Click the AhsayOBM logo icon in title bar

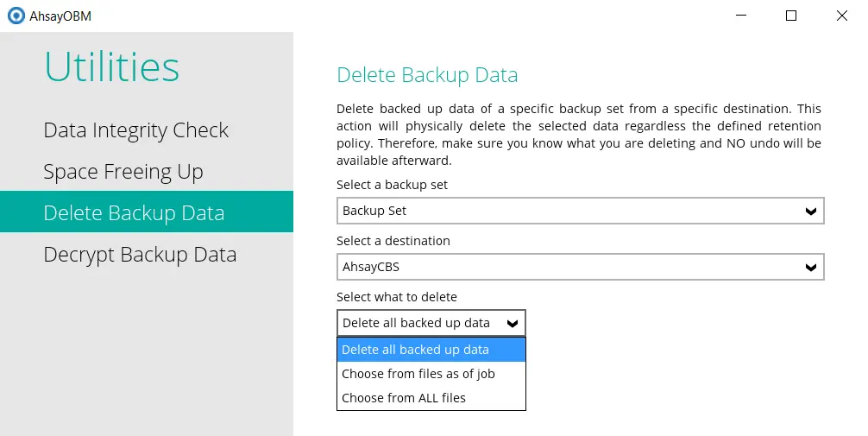click(16, 16)
